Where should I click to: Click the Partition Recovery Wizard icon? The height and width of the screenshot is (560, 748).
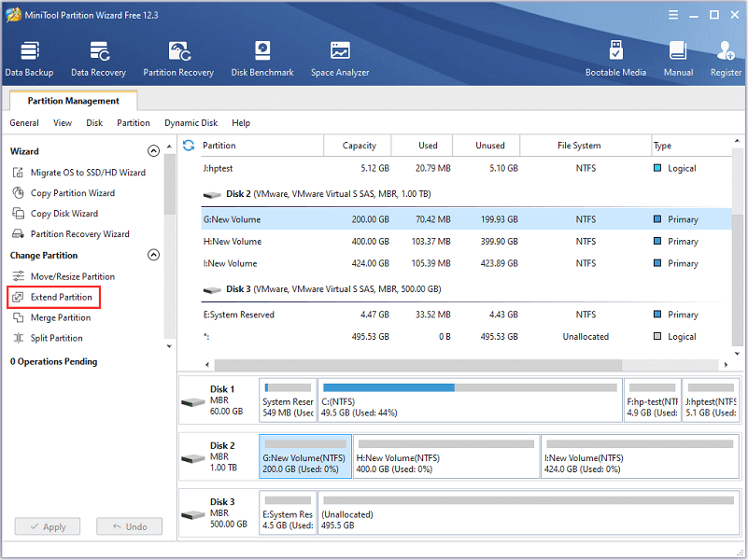coord(18,234)
